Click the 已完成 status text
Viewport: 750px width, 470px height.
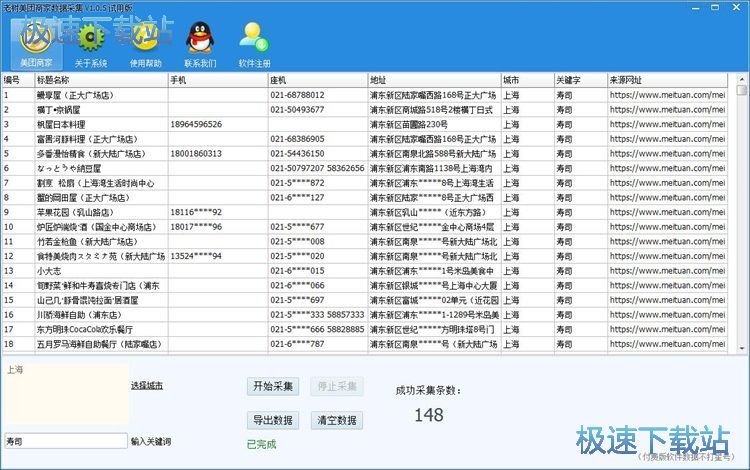click(x=261, y=444)
